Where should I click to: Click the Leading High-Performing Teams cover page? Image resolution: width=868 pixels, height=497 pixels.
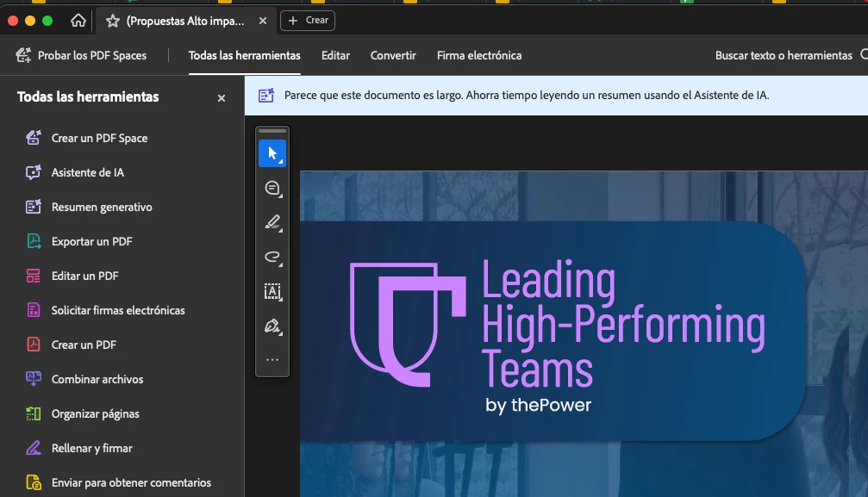(x=584, y=333)
